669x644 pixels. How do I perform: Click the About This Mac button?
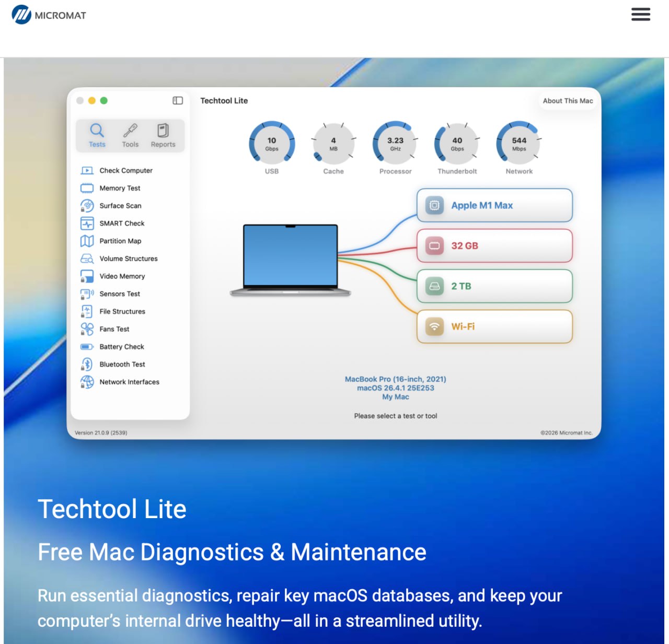click(568, 101)
